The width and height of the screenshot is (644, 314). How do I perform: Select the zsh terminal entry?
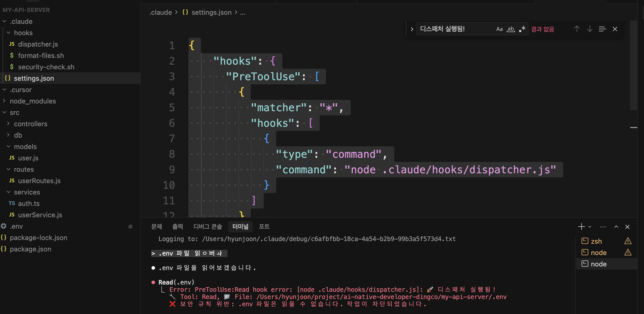(x=596, y=241)
